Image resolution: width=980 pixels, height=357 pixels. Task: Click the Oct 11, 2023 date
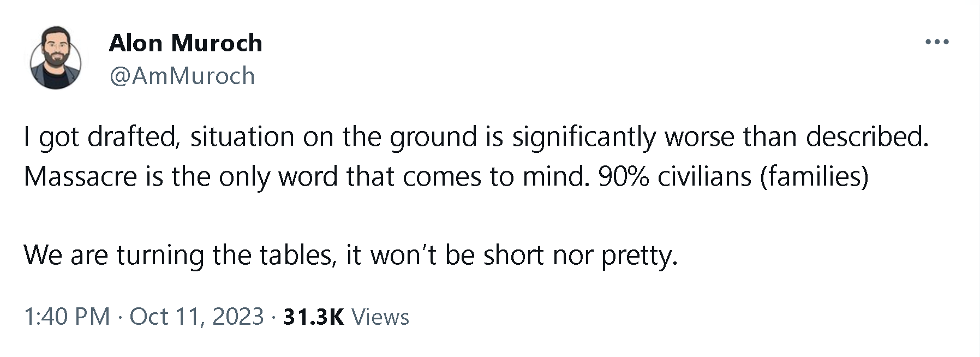tap(196, 317)
